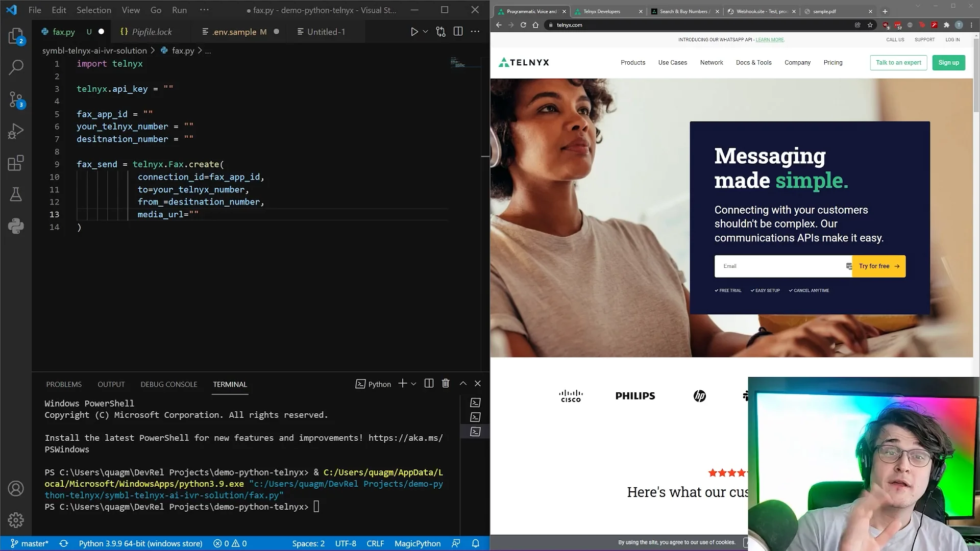Open the CRLF end-of-line selector
The width and height of the screenshot is (980, 551).
pyautogui.click(x=375, y=543)
